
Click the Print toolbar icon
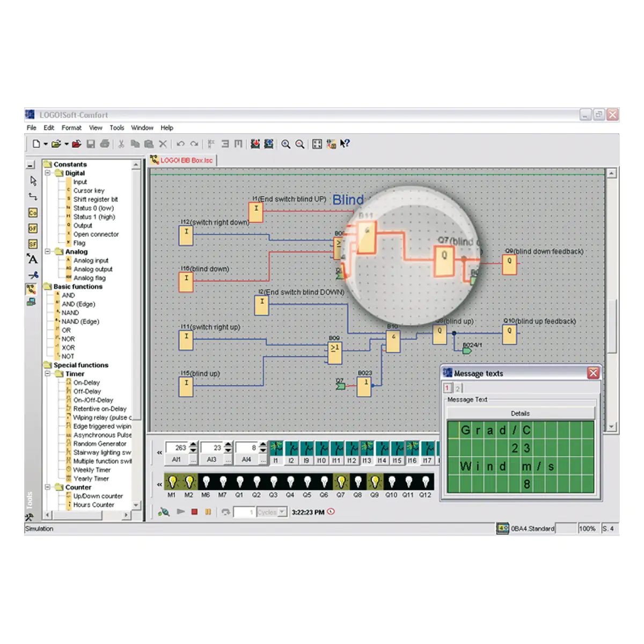pyautogui.click(x=105, y=144)
